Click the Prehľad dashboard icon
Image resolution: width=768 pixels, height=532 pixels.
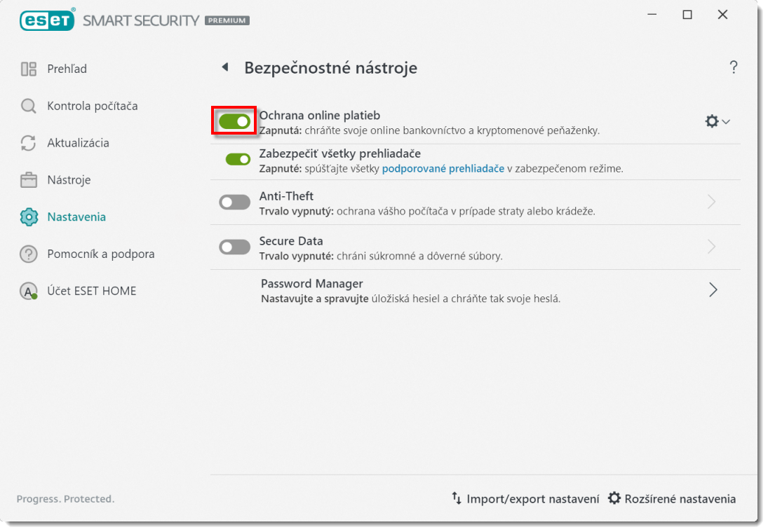tap(29, 69)
